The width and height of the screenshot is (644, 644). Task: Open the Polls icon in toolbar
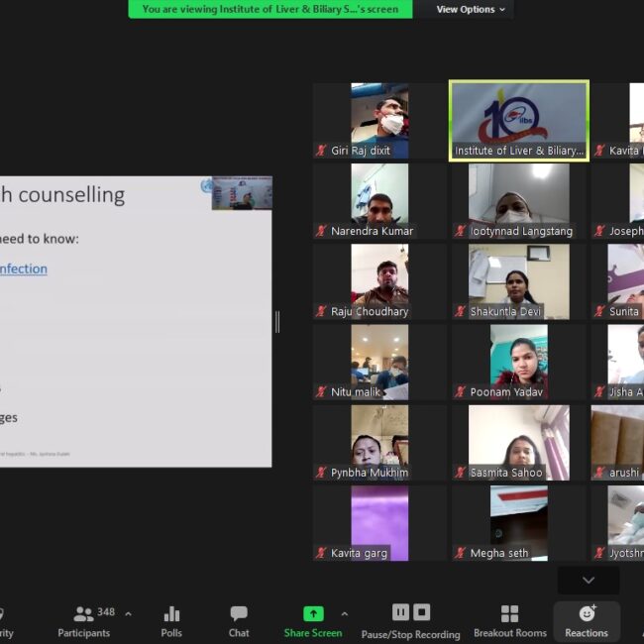click(171, 620)
